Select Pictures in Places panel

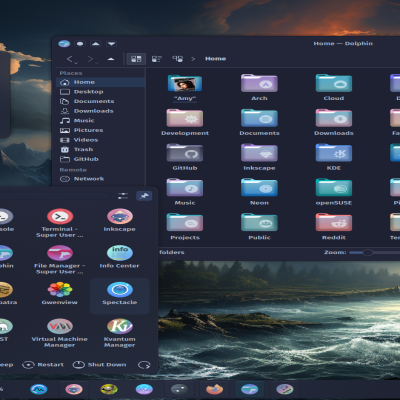click(101, 130)
